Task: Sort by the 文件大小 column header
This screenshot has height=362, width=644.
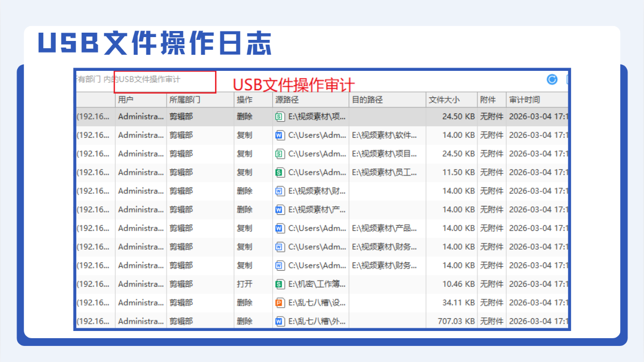Action: [452, 100]
